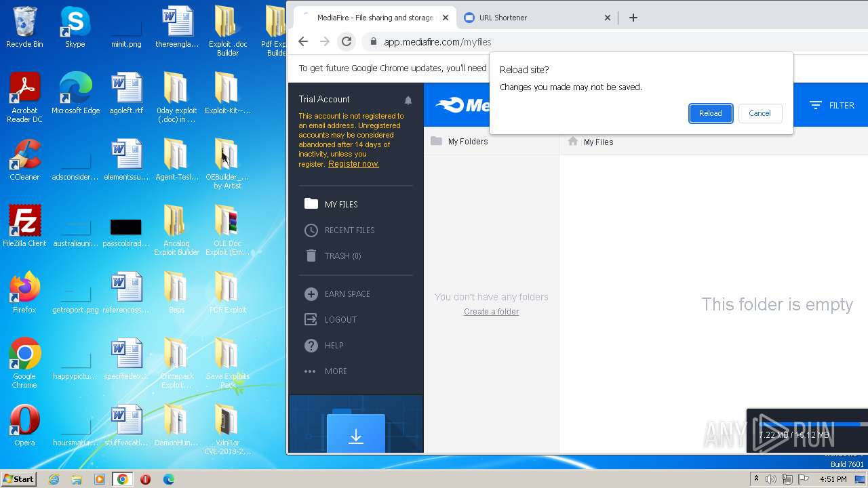Image resolution: width=868 pixels, height=488 pixels.
Task: Select the DemonHunter folder icon
Action: [176, 426]
